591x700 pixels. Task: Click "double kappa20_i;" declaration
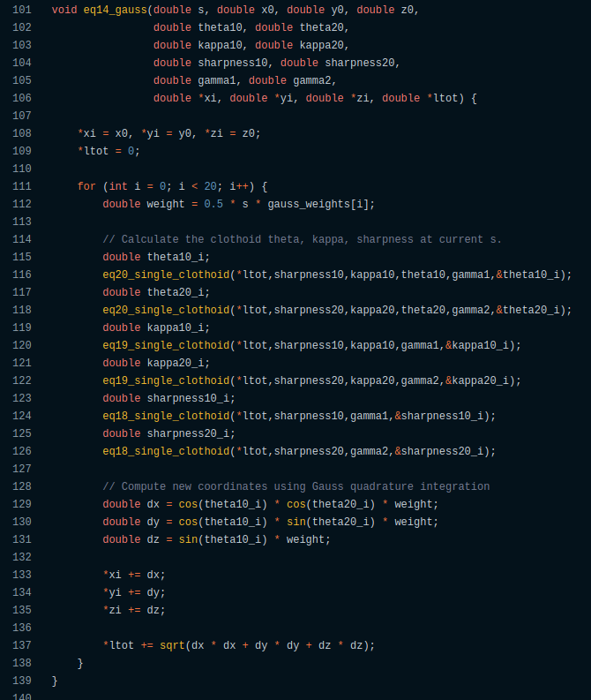click(156, 363)
